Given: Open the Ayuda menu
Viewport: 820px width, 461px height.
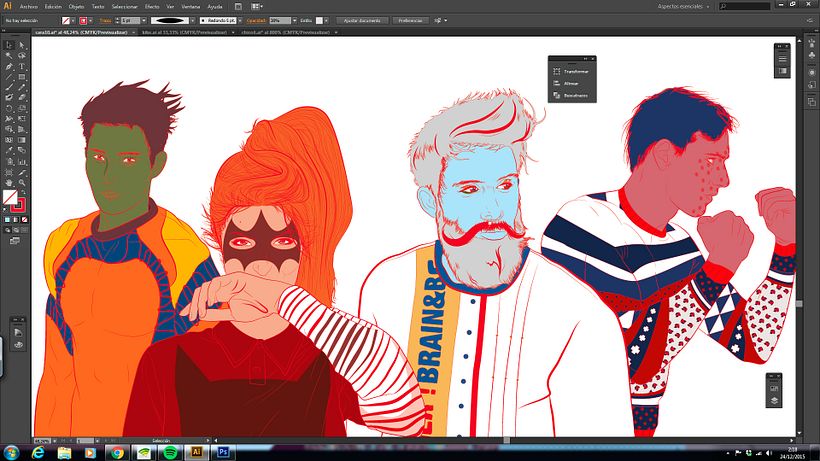Looking at the screenshot, I should [x=215, y=7].
